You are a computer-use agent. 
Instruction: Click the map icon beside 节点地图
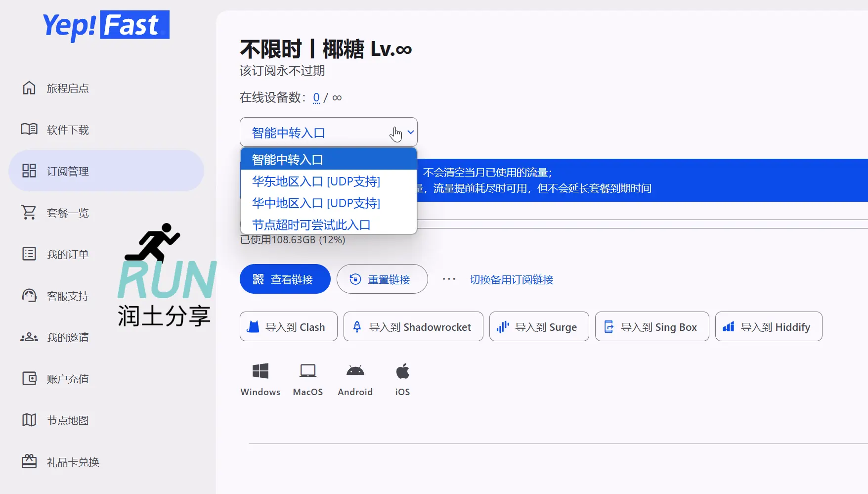[29, 420]
